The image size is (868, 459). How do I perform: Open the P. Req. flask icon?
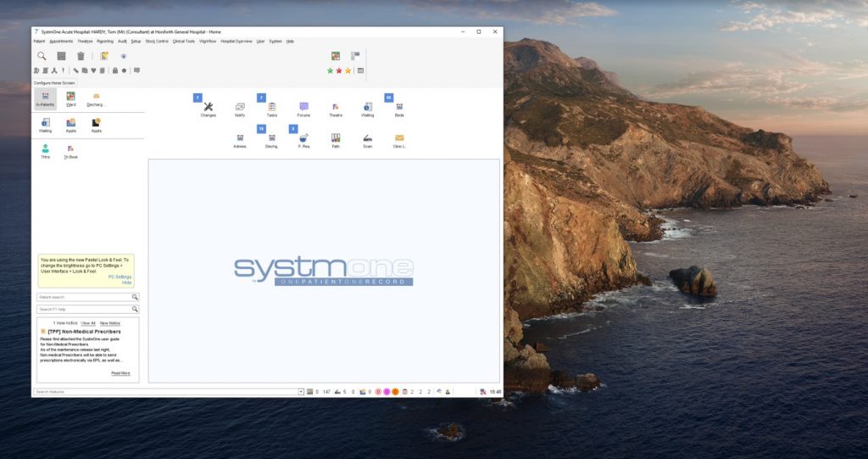pyautogui.click(x=303, y=140)
